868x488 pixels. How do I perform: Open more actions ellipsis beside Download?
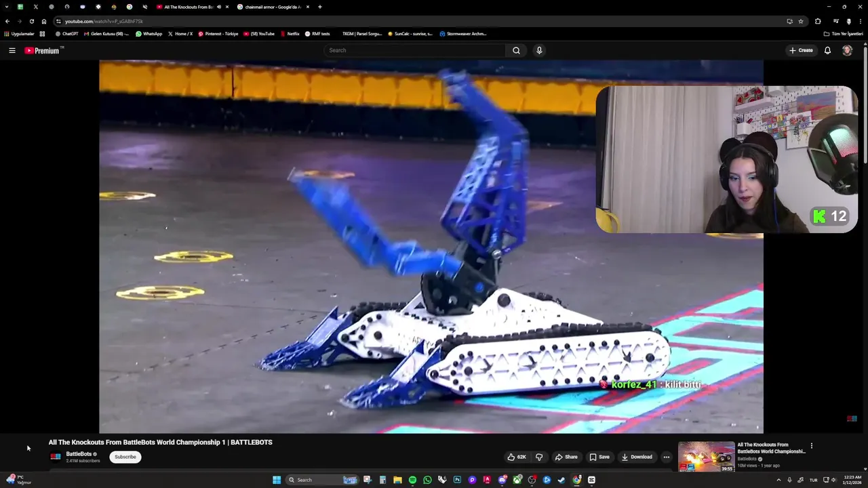[666, 457]
